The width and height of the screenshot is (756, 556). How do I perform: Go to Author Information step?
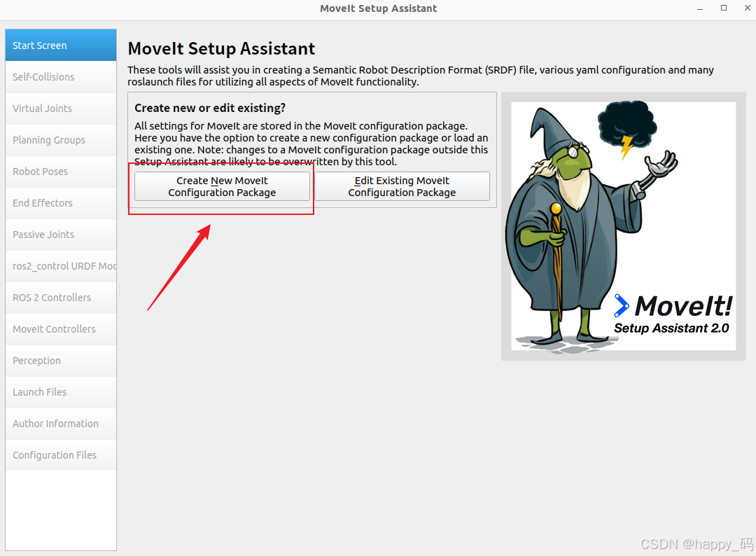pyautogui.click(x=61, y=424)
